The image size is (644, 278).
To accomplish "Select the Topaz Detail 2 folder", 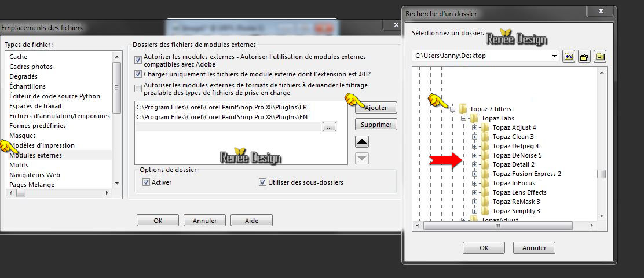I will coord(513,164).
